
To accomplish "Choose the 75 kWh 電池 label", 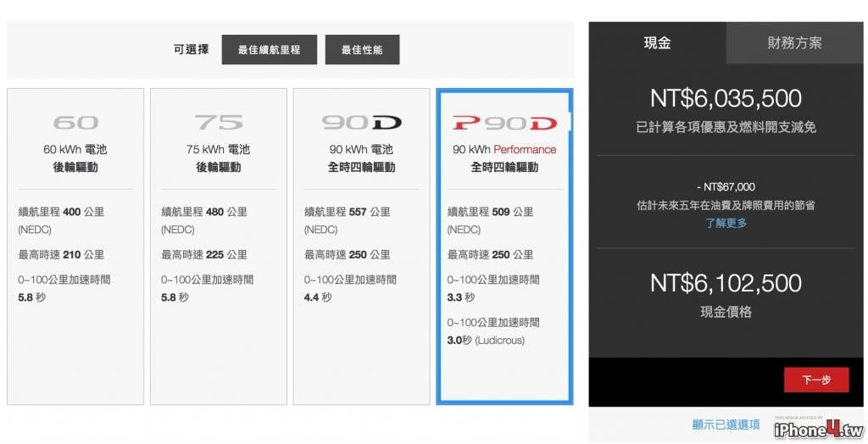I will (218, 149).
